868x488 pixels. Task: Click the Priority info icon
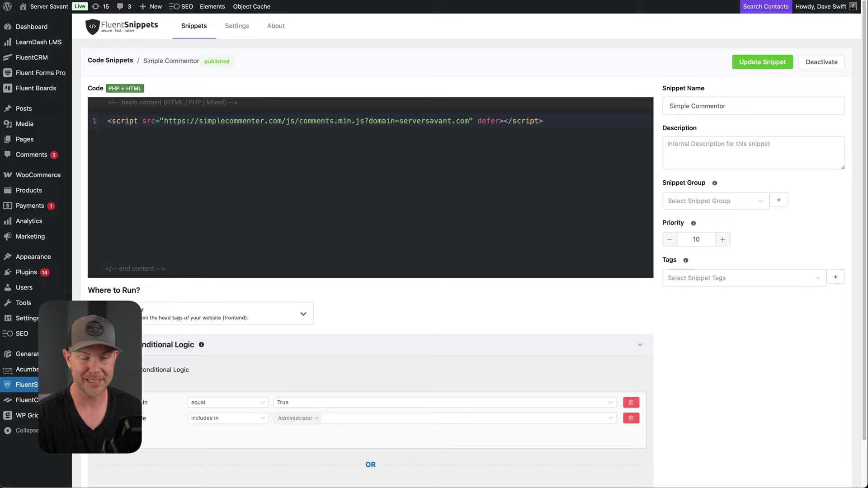coord(693,223)
